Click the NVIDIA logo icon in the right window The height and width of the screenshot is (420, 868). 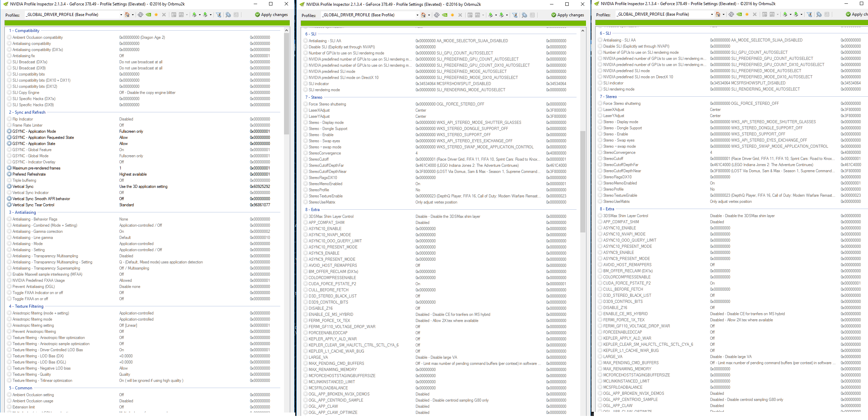point(739,14)
